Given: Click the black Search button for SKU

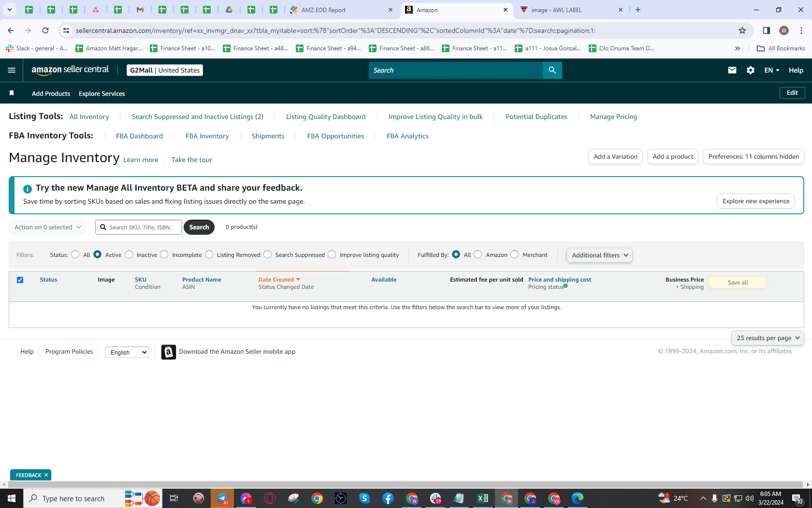Looking at the screenshot, I should coord(199,227).
